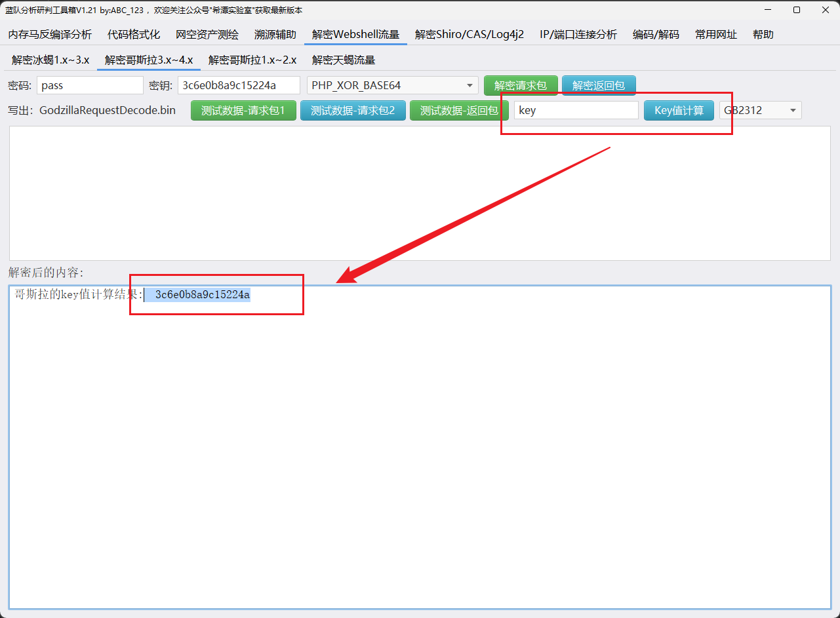The image size is (840, 618).
Task: Load 测试数据-请求包2 sample data
Action: tap(353, 111)
